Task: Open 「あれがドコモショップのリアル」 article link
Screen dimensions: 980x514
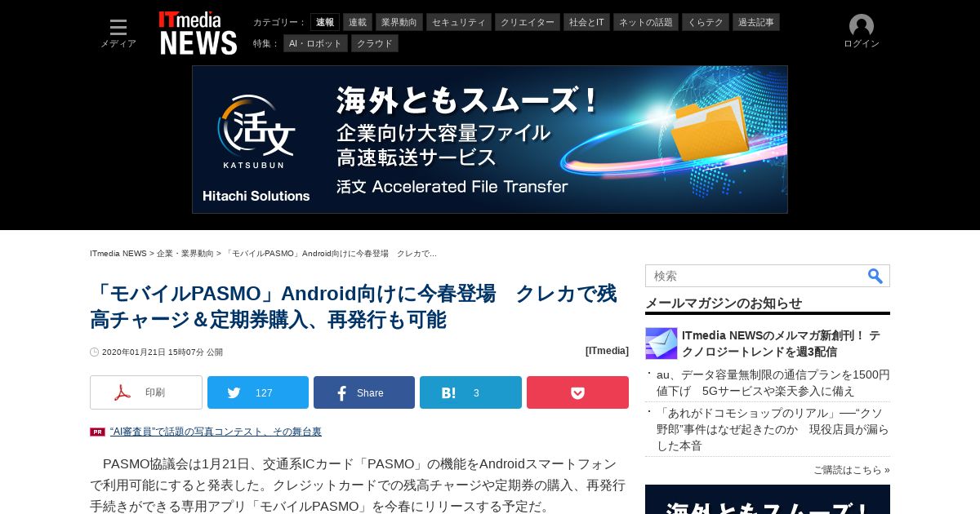Action: click(773, 429)
